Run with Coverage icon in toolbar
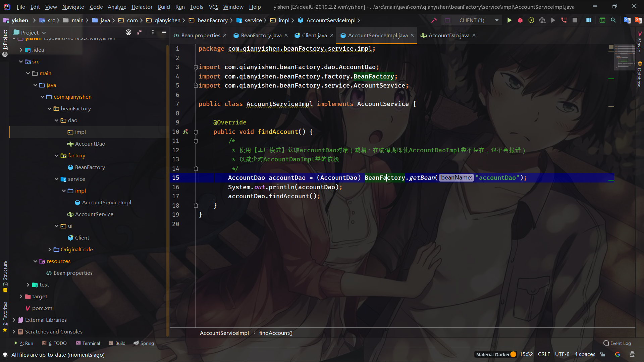The image size is (644, 362). pyautogui.click(x=531, y=20)
